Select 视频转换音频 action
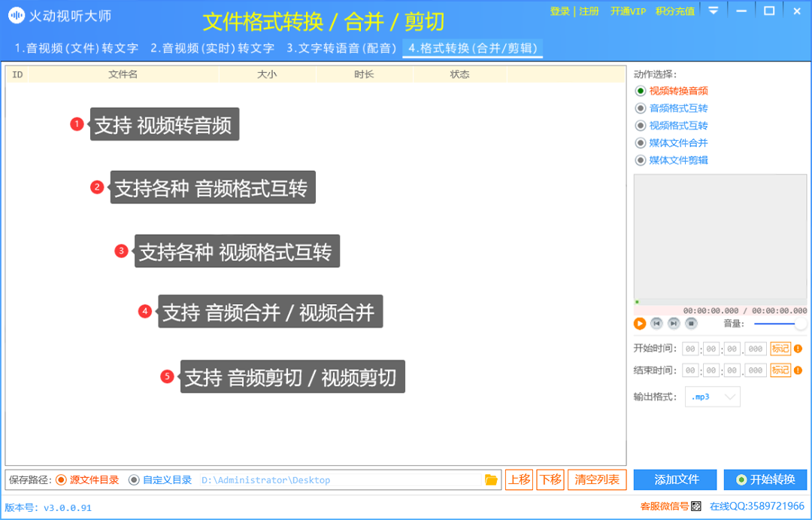Image resolution: width=812 pixels, height=520 pixels. 671,91
